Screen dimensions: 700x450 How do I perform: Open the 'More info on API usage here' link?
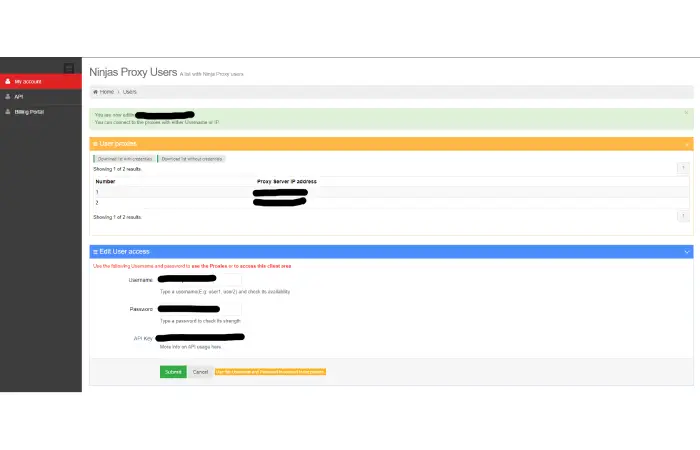[191, 347]
